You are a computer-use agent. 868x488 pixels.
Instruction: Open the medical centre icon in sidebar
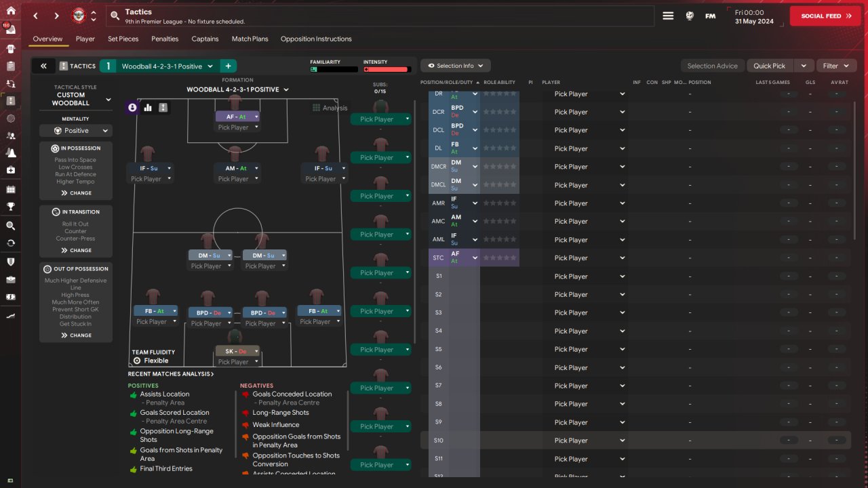click(10, 169)
